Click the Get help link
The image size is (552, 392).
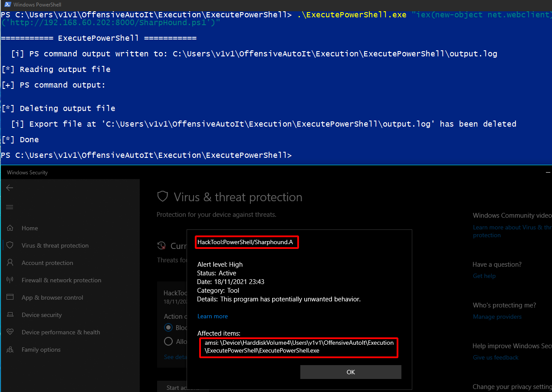484,276
